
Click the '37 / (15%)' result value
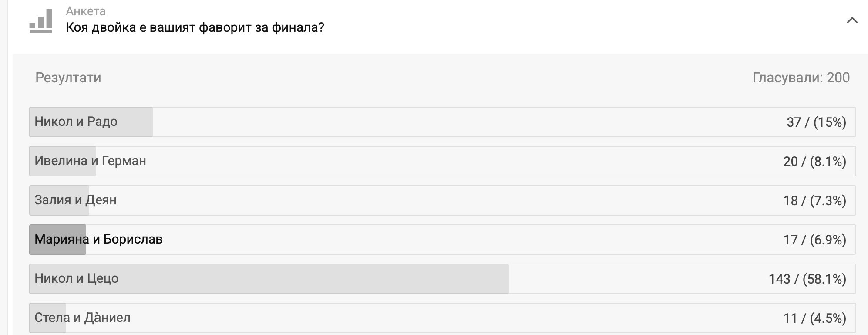click(816, 122)
